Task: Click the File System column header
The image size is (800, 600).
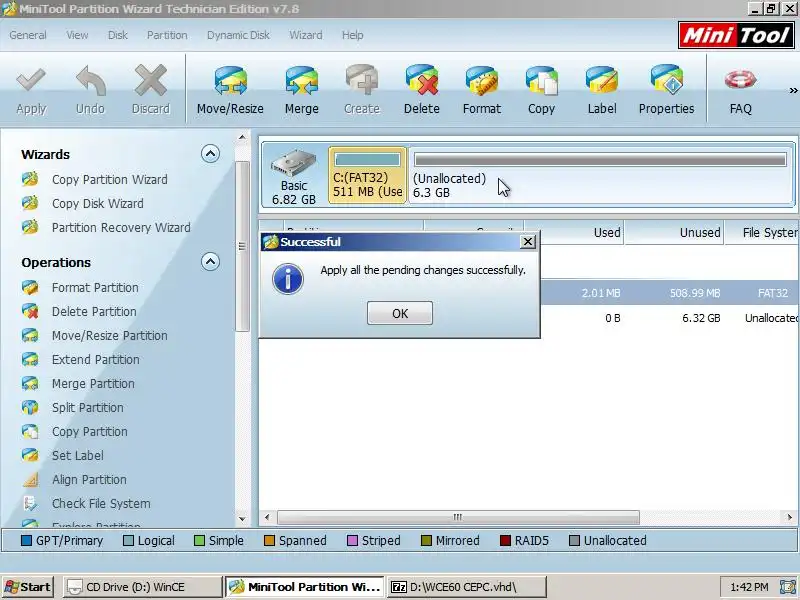Action: (x=762, y=233)
